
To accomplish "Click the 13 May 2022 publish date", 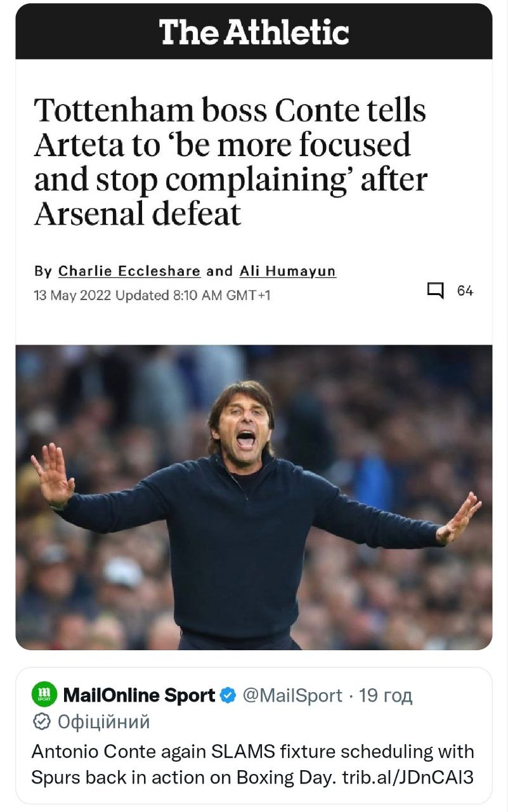I will 72,295.
